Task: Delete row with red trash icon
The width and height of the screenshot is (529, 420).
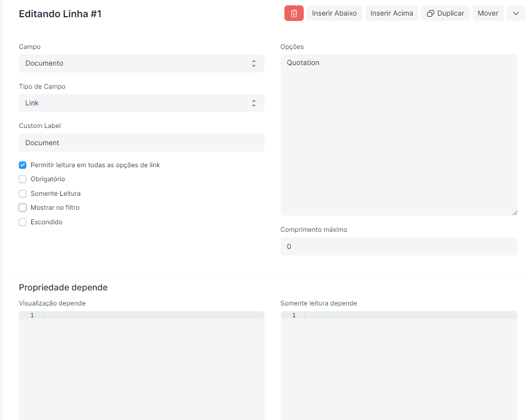Action: [294, 13]
